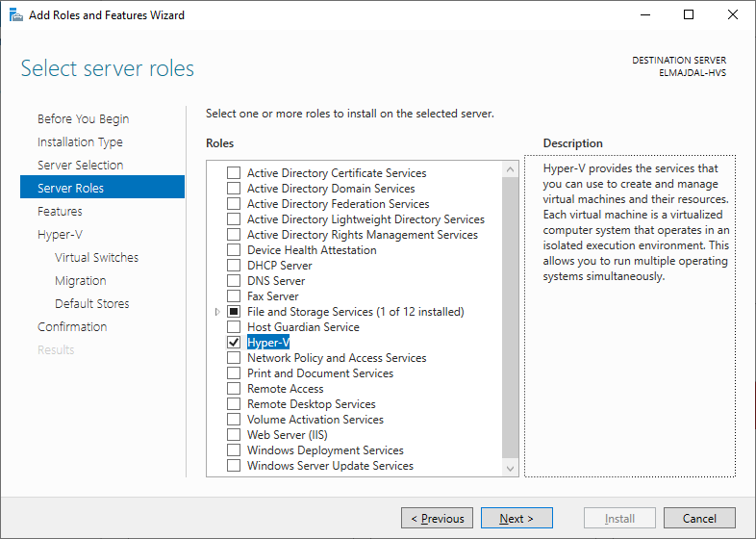Image resolution: width=756 pixels, height=539 pixels.
Task: Maximize the wizard window
Action: click(689, 15)
